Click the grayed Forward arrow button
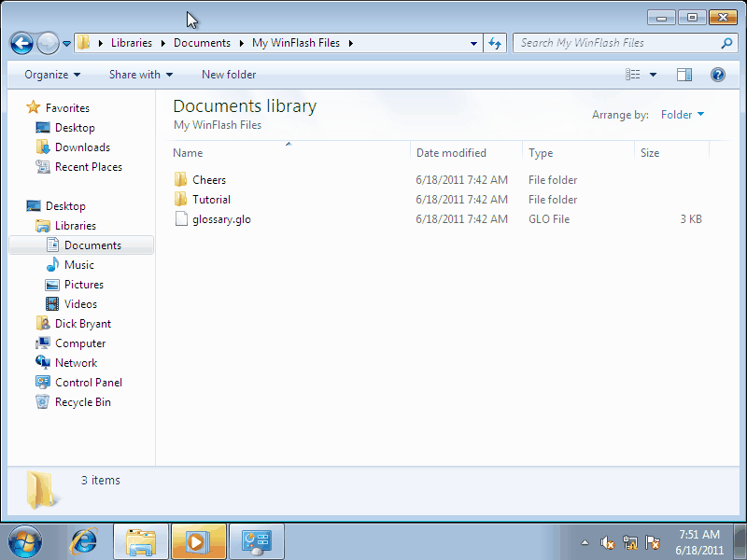The width and height of the screenshot is (747, 560). pyautogui.click(x=48, y=43)
